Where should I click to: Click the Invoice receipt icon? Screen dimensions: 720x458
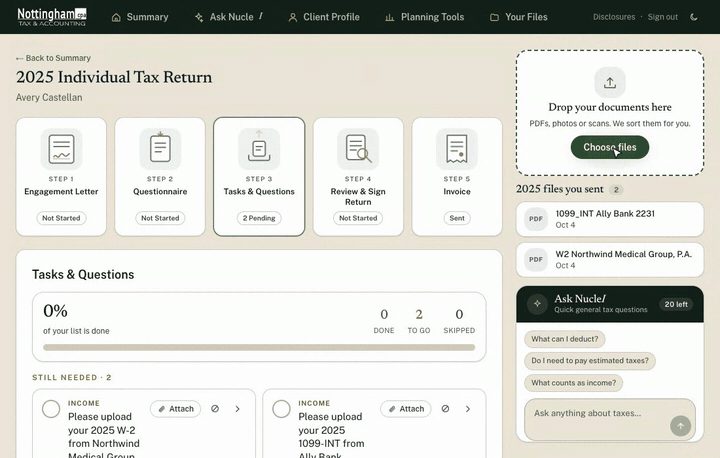point(457,149)
